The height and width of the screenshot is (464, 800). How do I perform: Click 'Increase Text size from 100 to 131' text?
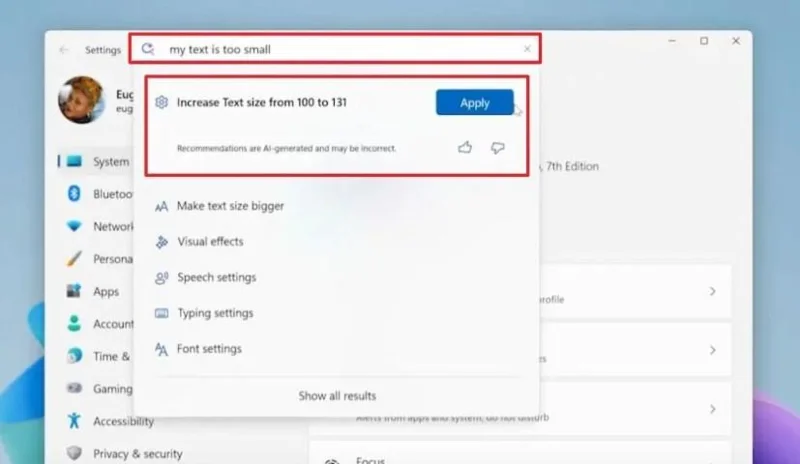pos(262,102)
